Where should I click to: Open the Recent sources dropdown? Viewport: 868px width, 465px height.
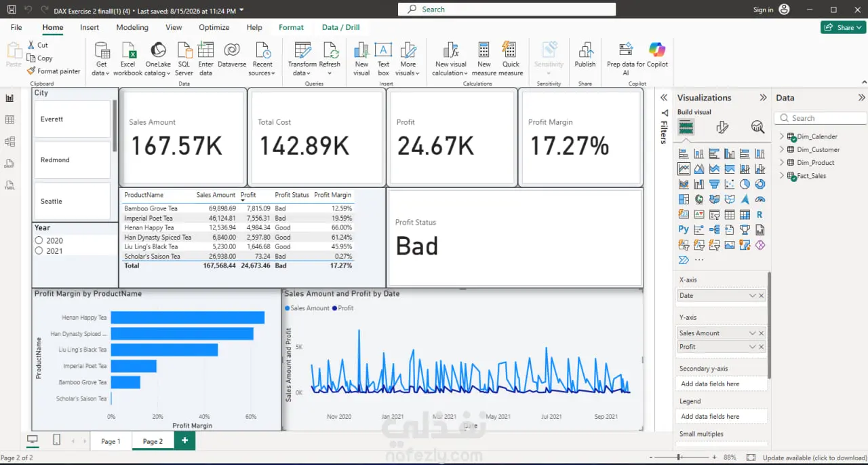coord(262,58)
